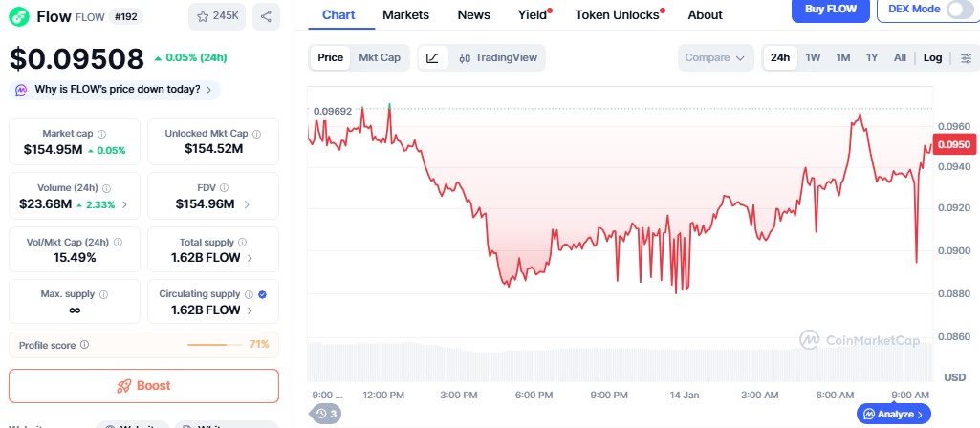Image resolution: width=980 pixels, height=428 pixels.
Task: Click the Profile score info icon
Action: (85, 345)
